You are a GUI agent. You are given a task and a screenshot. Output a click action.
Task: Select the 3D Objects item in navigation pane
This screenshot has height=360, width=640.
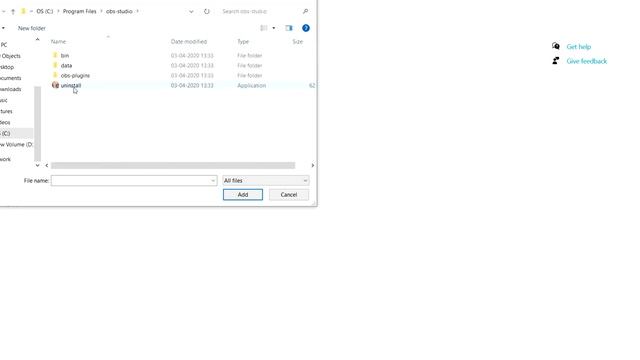point(10,56)
